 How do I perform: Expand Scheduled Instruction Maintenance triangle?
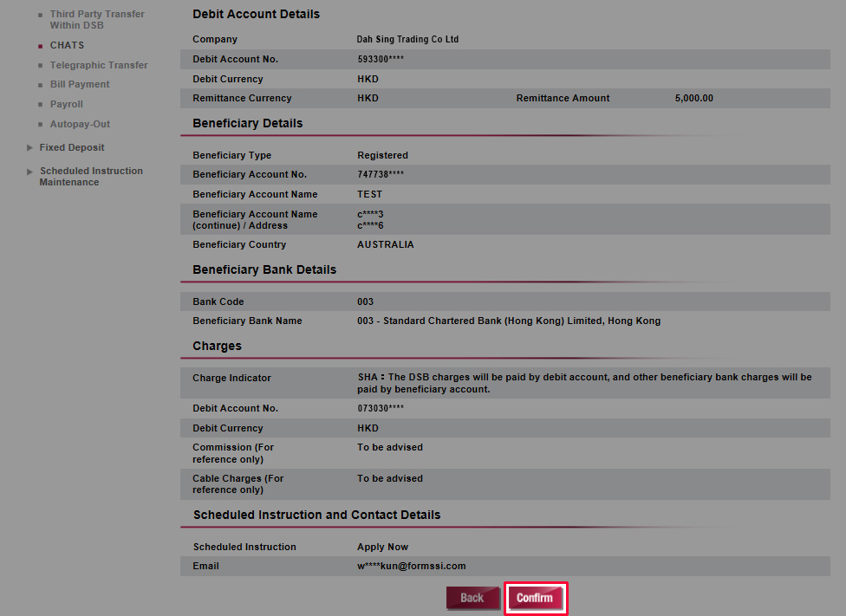coord(30,172)
